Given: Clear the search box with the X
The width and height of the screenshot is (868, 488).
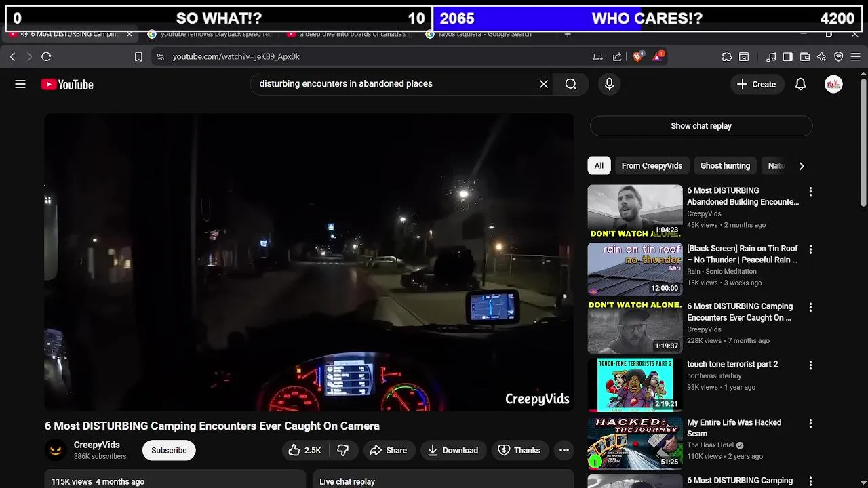Looking at the screenshot, I should (544, 84).
